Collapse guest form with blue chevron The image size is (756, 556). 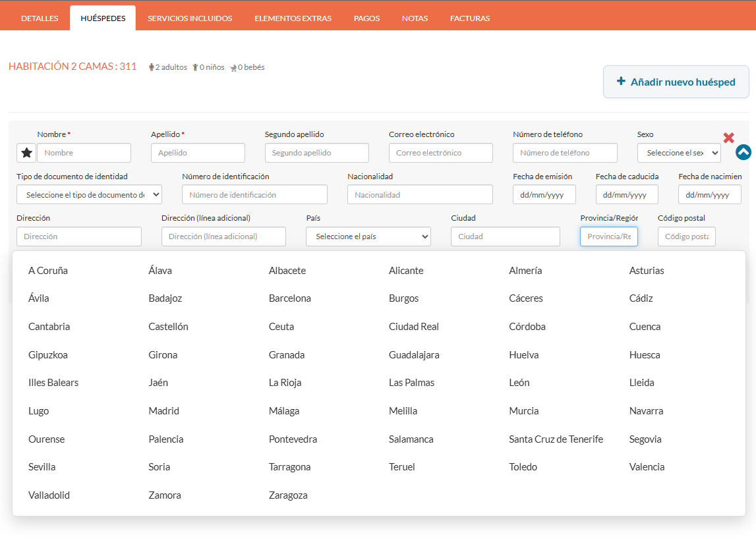tap(743, 152)
